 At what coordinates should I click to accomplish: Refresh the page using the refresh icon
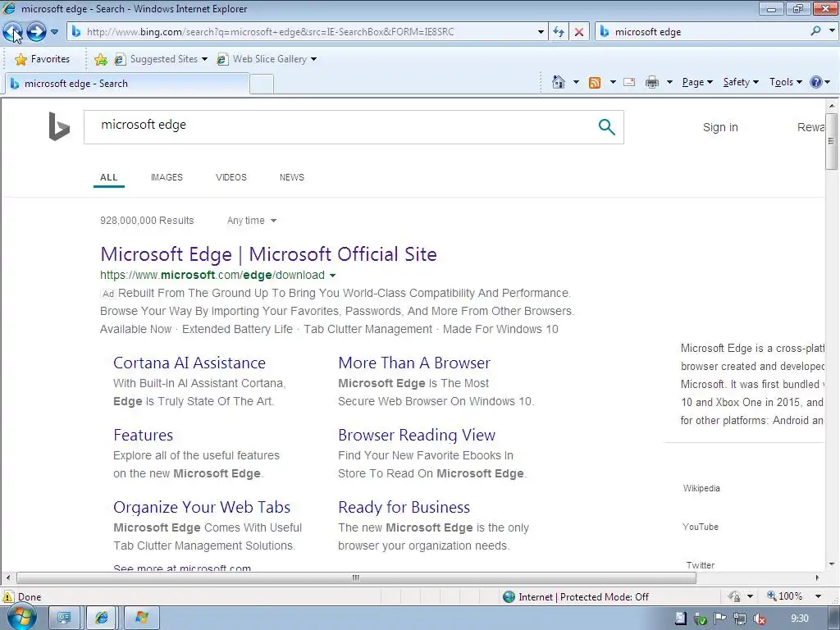click(559, 32)
